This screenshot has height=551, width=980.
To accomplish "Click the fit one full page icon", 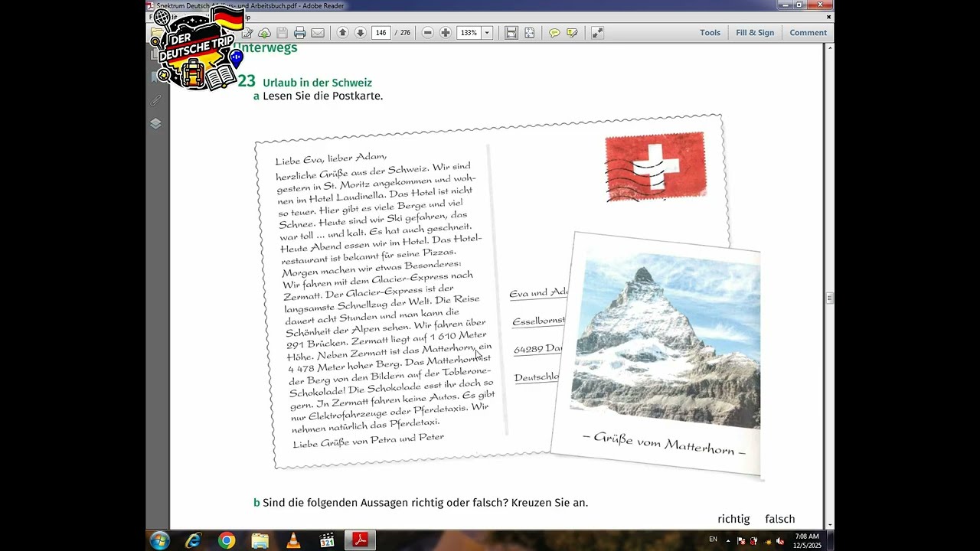I will [x=529, y=33].
